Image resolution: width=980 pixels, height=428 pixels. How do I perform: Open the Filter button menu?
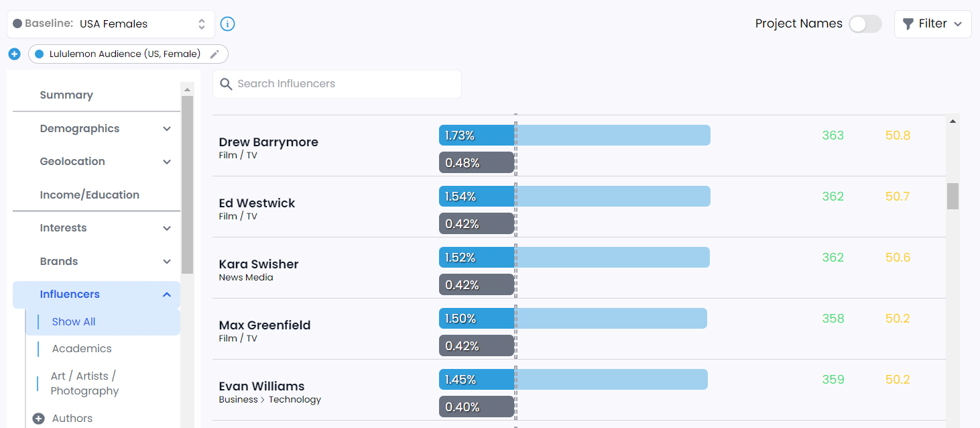click(932, 24)
